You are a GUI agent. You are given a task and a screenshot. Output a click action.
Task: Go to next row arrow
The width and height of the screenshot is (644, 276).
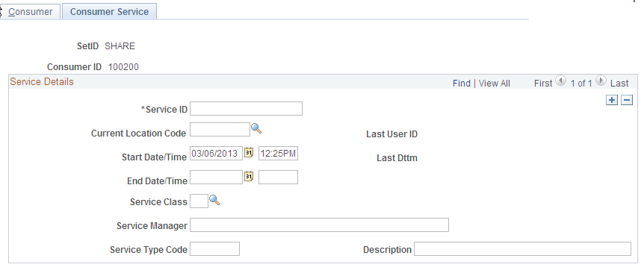click(x=601, y=81)
